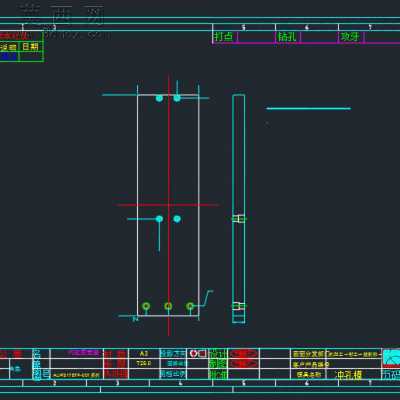400x400 pixels.
Task: Select the upper hole detail in the side view
Action: click(x=239, y=219)
